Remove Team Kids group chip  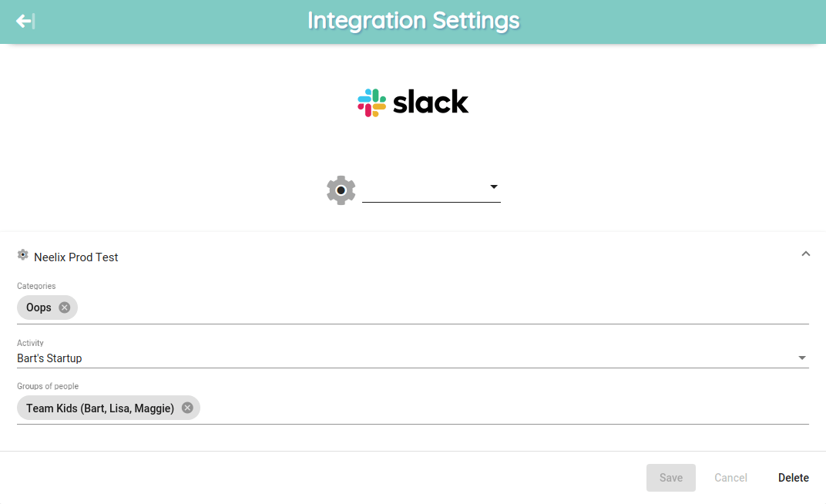pyautogui.click(x=187, y=408)
